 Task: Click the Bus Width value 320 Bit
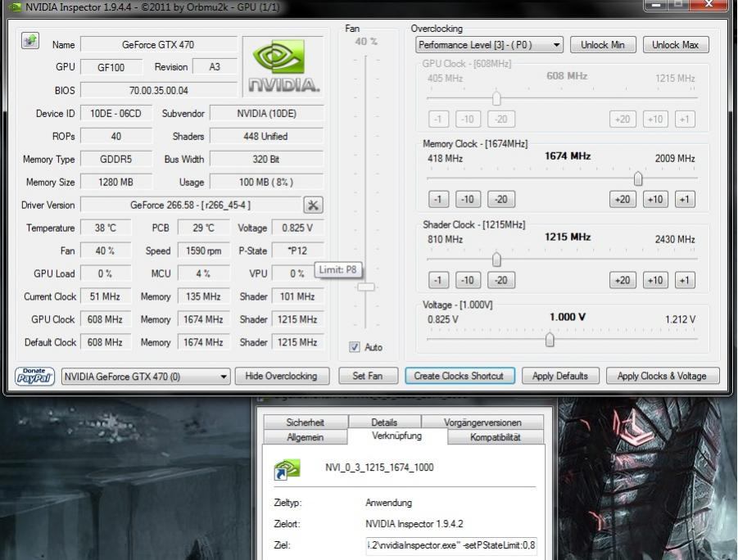[266, 159]
